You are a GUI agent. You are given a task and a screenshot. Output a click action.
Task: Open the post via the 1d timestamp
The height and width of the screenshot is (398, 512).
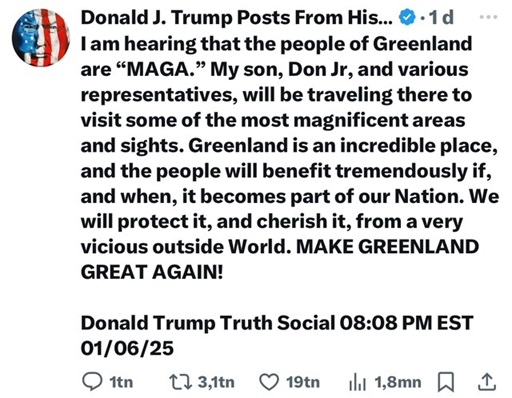(x=441, y=17)
